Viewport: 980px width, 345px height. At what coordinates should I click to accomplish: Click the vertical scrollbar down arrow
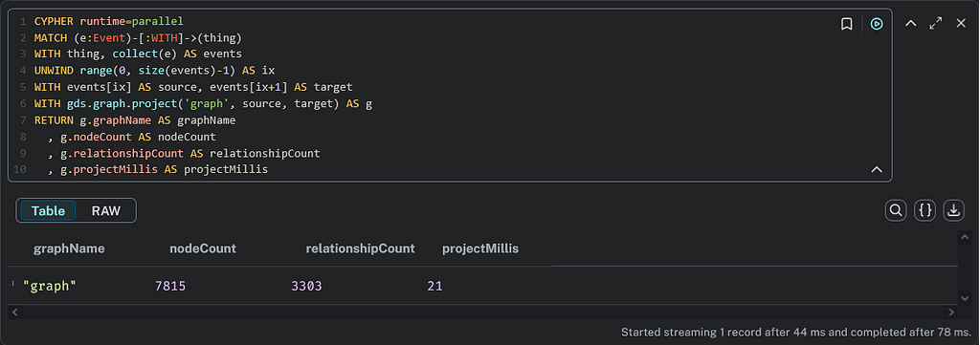point(963,299)
